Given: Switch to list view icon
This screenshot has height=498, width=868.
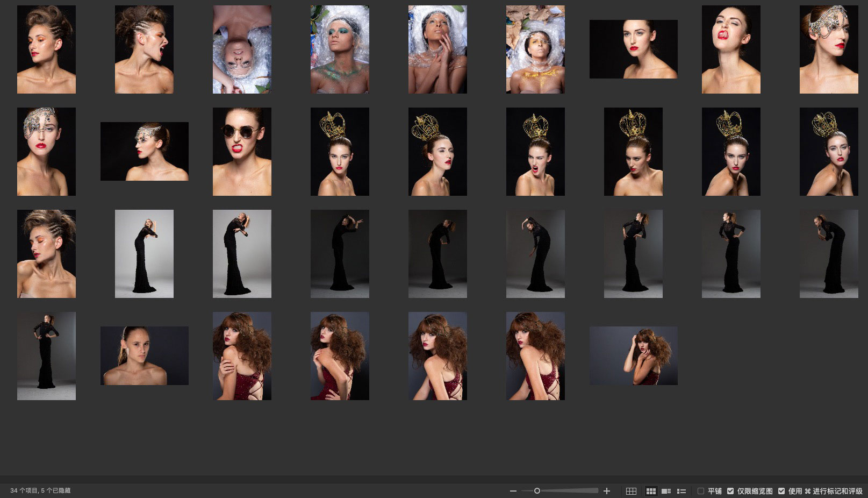Looking at the screenshot, I should [x=681, y=491].
